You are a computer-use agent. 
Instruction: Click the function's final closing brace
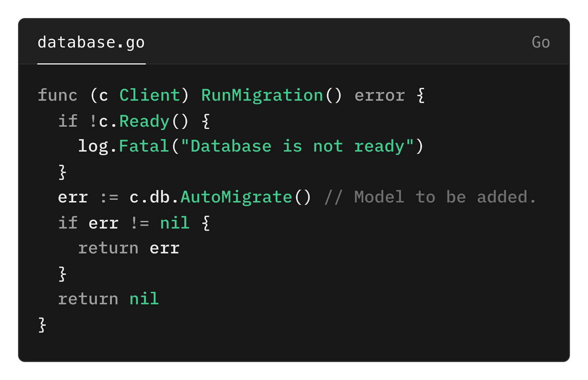(42, 325)
